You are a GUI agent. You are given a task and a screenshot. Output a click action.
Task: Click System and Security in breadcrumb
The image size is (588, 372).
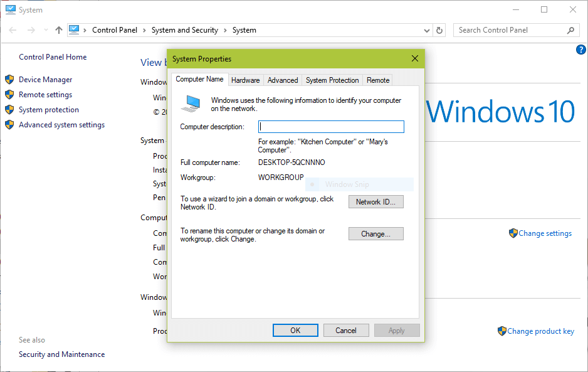[184, 30]
